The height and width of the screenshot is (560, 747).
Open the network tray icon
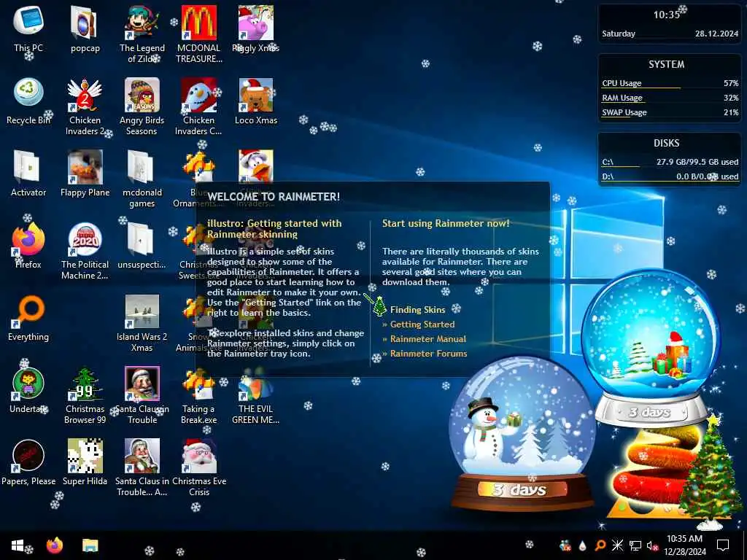coord(635,545)
